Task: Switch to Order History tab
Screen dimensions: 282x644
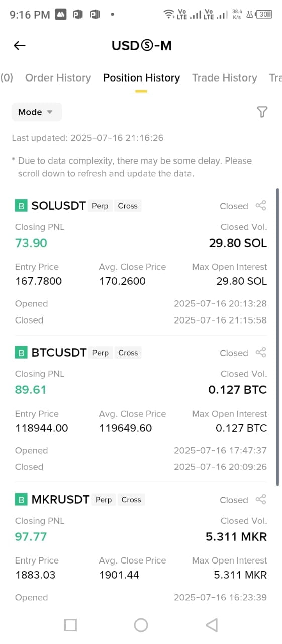Action: [58, 77]
